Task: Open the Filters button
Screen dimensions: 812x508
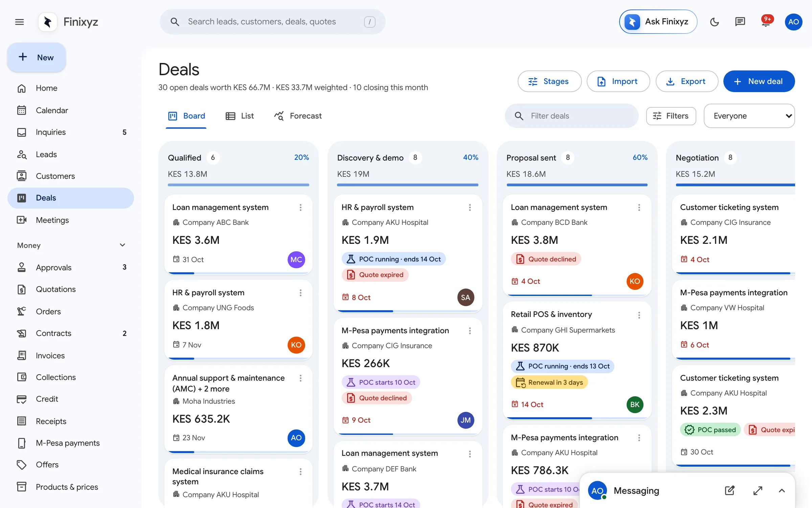Action: (671, 116)
